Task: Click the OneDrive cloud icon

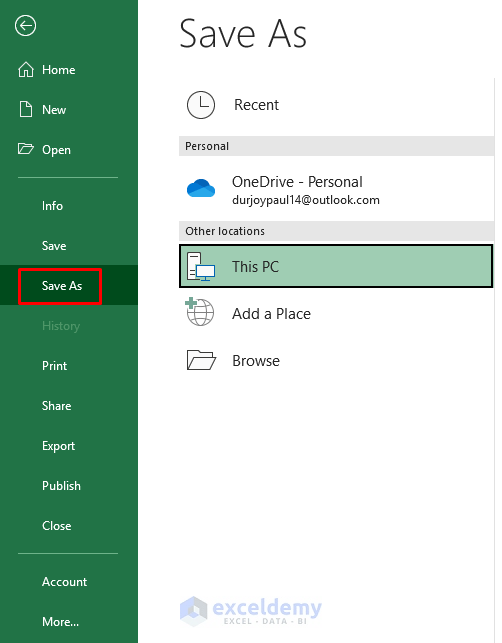Action: [201, 188]
